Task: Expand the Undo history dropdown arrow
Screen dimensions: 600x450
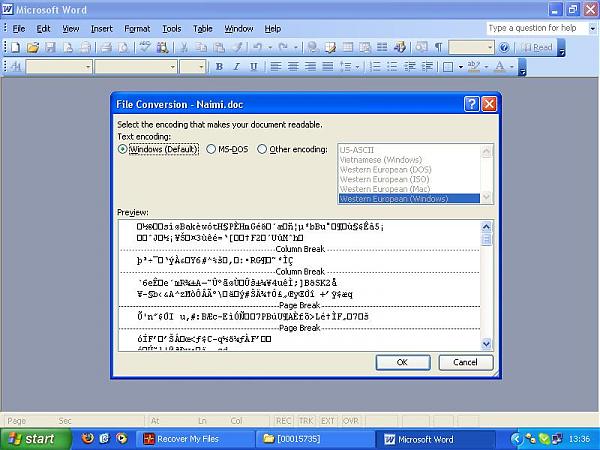Action: pyautogui.click(x=270, y=47)
